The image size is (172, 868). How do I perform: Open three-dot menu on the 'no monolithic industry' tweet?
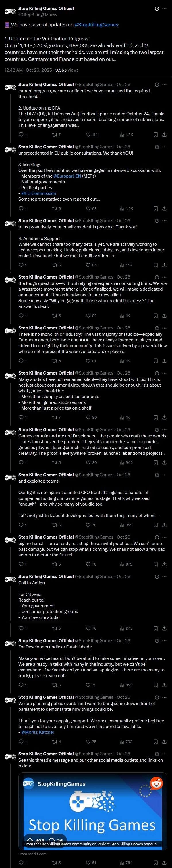click(164, 328)
